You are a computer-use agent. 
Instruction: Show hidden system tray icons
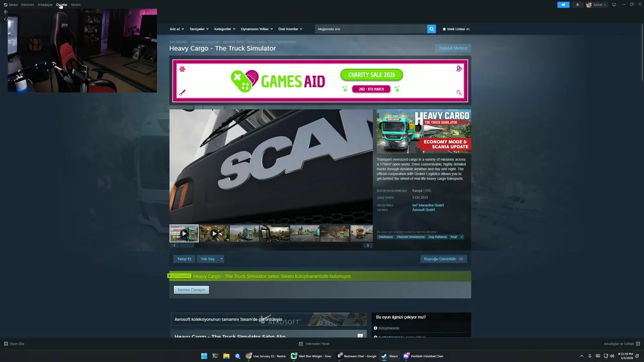click(x=582, y=356)
